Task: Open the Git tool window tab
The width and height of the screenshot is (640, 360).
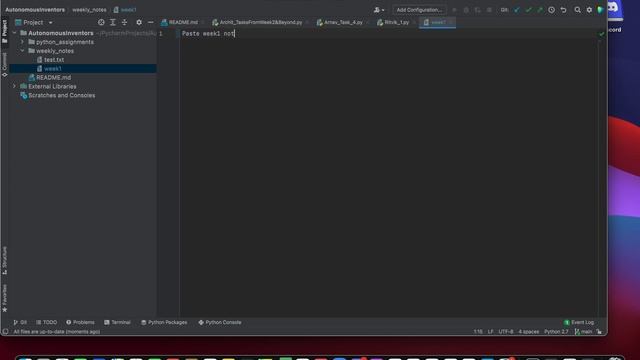Action: (20, 322)
